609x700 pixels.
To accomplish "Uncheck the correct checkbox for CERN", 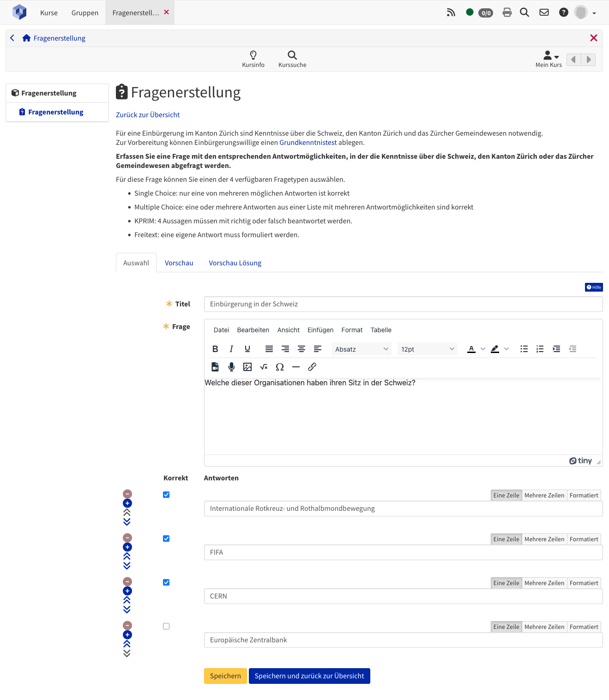I will [166, 582].
